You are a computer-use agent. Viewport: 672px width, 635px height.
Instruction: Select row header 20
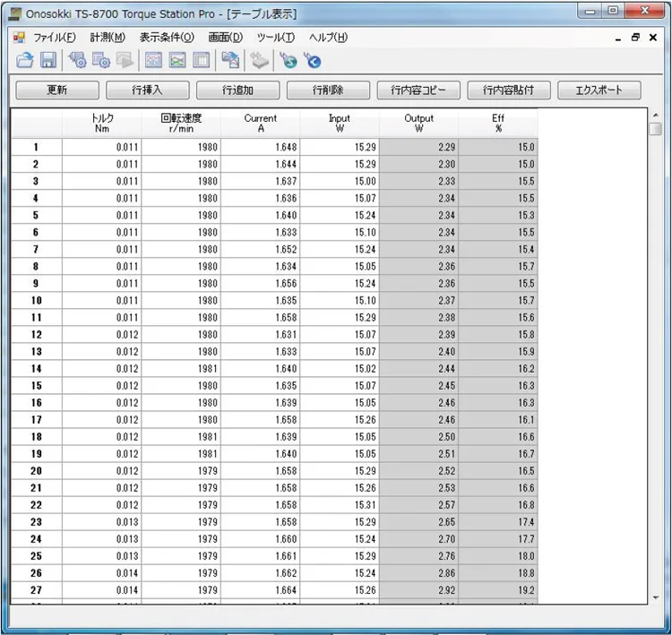click(x=37, y=471)
